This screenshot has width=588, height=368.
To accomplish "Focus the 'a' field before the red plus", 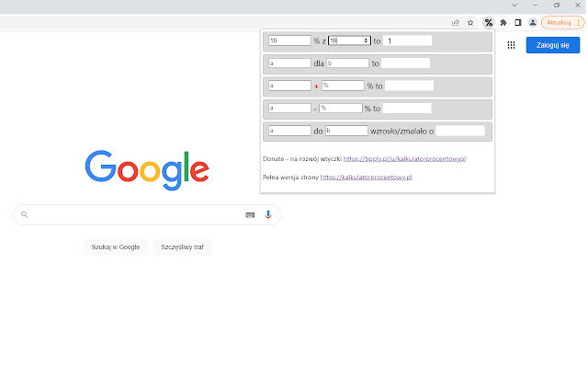I will click(x=289, y=86).
